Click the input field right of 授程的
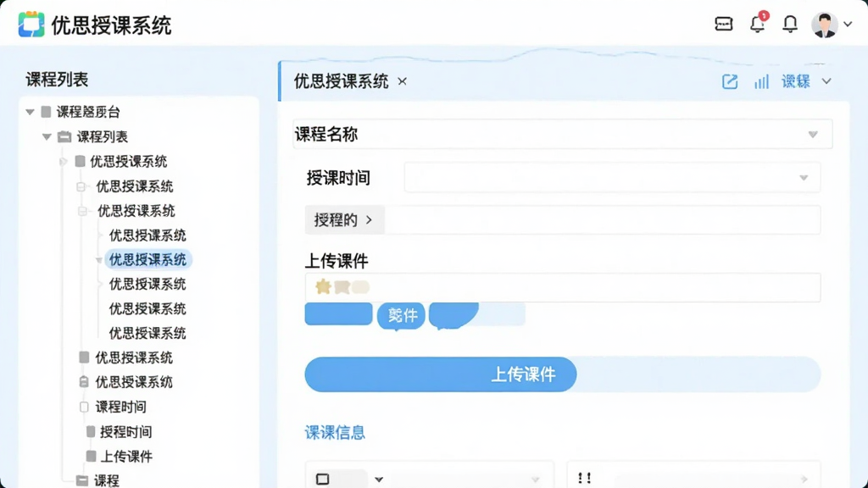Viewport: 868px width, 488px height. [x=603, y=220]
